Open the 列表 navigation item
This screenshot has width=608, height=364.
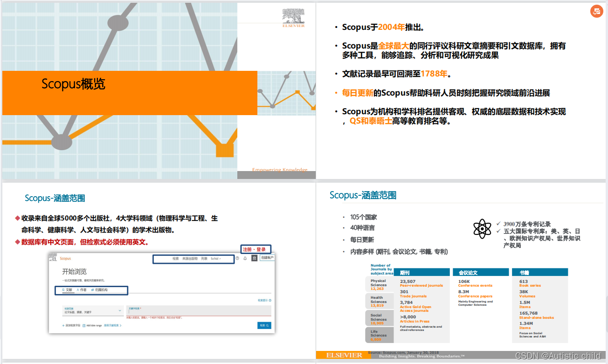[x=204, y=259]
